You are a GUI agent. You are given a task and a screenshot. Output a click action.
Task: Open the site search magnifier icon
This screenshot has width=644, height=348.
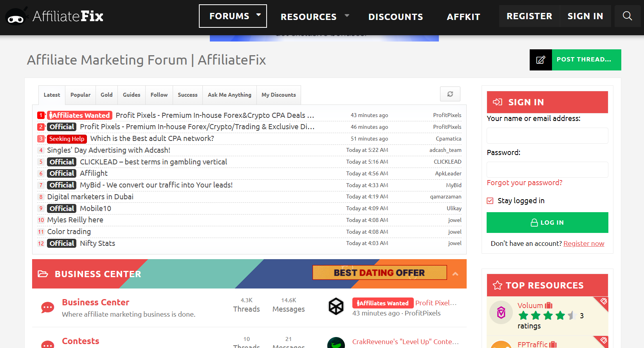tap(627, 16)
